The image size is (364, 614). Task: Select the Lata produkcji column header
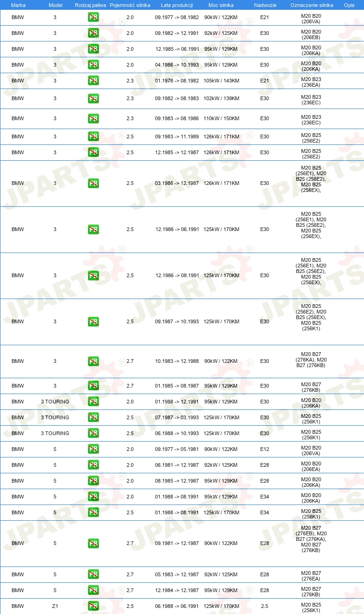pos(177,5)
